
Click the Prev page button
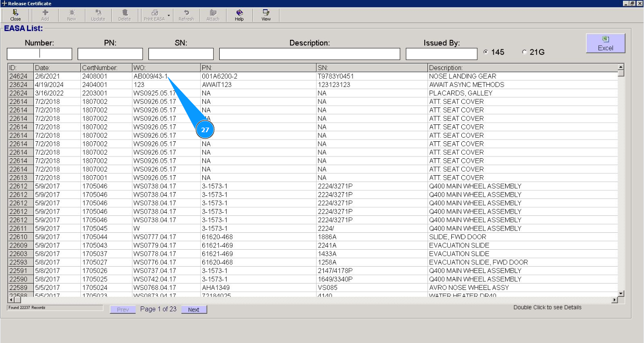click(x=123, y=310)
